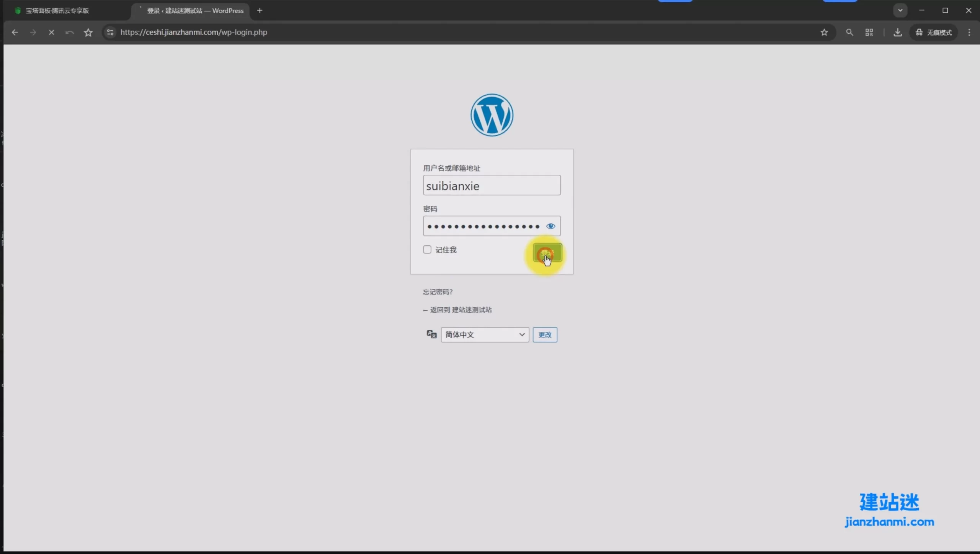
Task: View site information icon in the address bar
Action: click(110, 32)
